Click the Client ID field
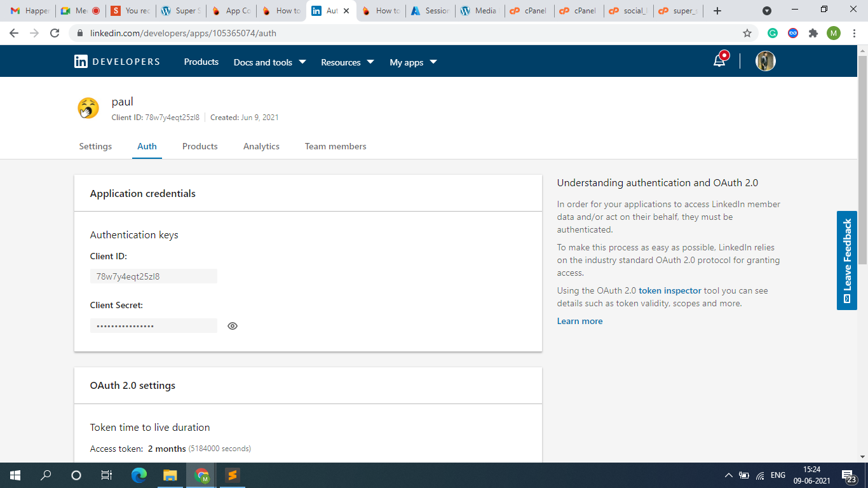This screenshot has height=488, width=868. pos(153,276)
